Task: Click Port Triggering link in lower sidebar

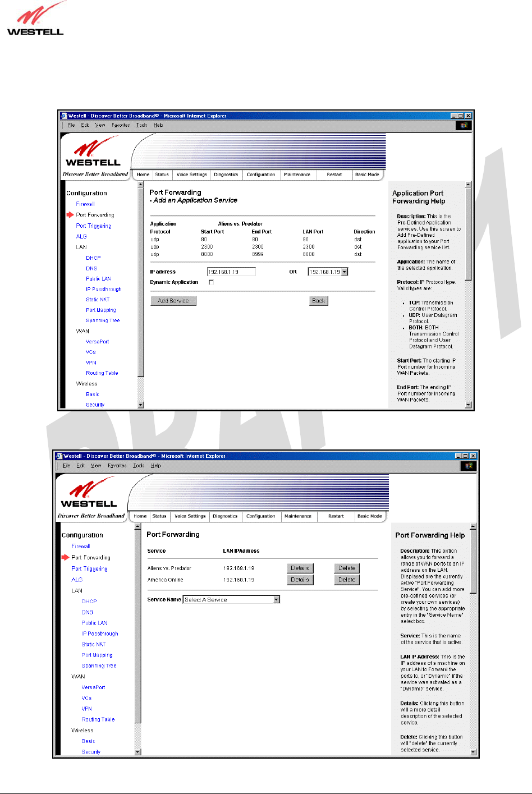Action: (x=90, y=568)
